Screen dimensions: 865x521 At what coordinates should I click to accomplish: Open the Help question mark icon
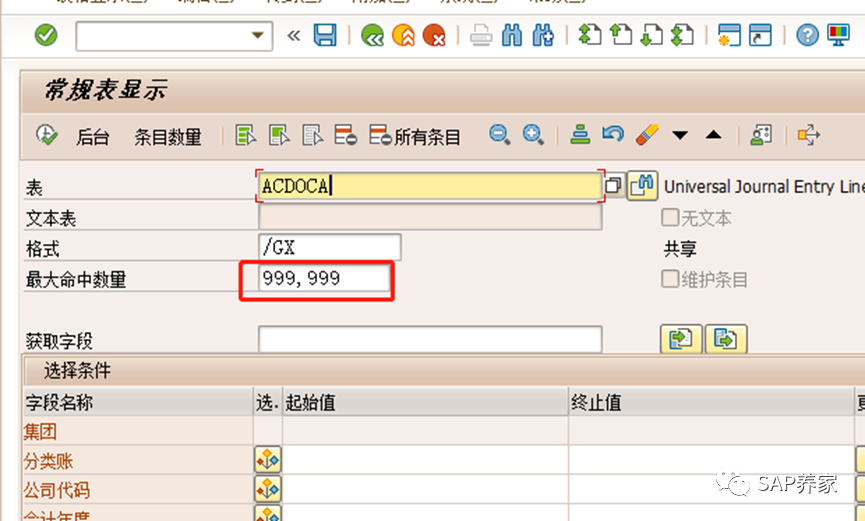tap(807, 36)
